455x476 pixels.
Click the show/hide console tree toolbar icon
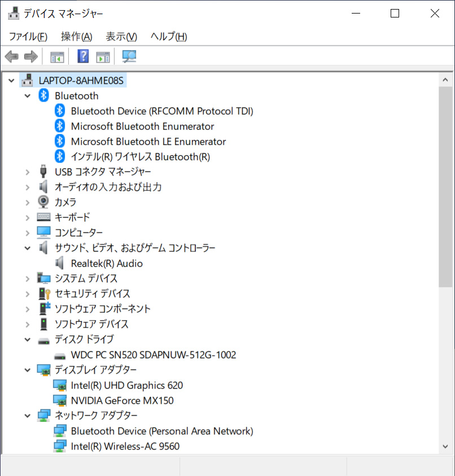56,56
